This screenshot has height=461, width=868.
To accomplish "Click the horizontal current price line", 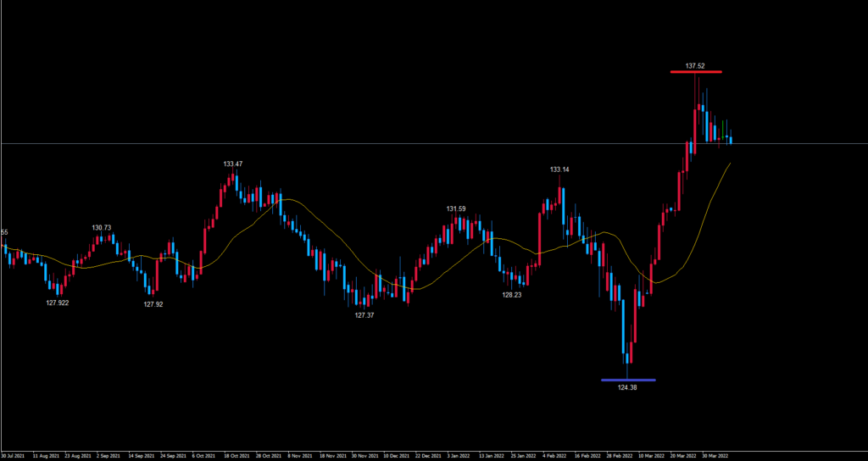I will click(x=339, y=143).
